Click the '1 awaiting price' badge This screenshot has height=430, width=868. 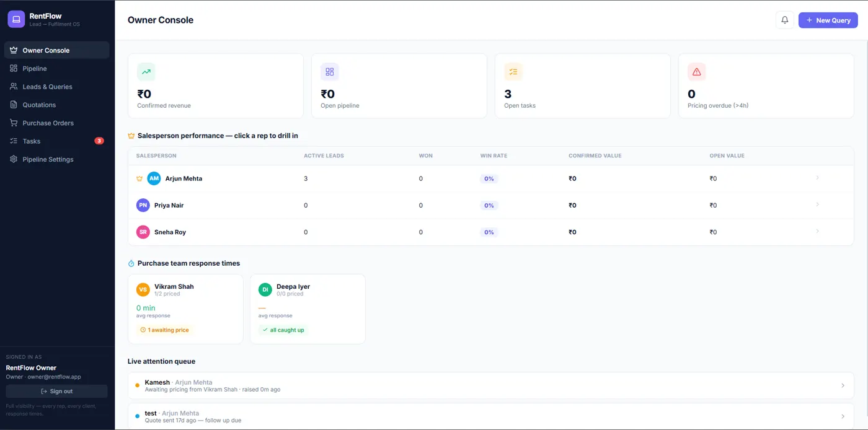164,330
